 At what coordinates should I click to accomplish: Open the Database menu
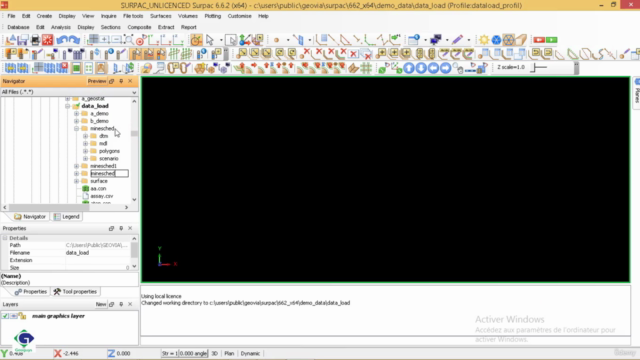[18, 27]
